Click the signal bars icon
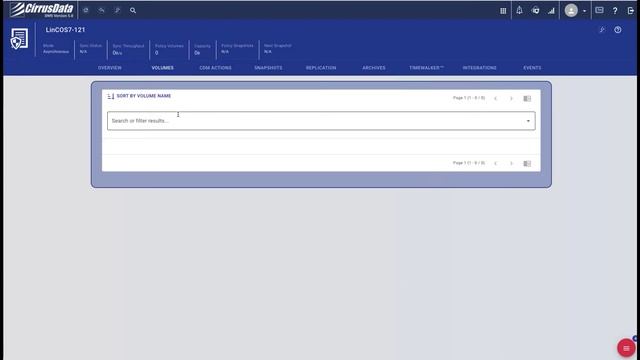The image size is (640, 360). (x=551, y=11)
